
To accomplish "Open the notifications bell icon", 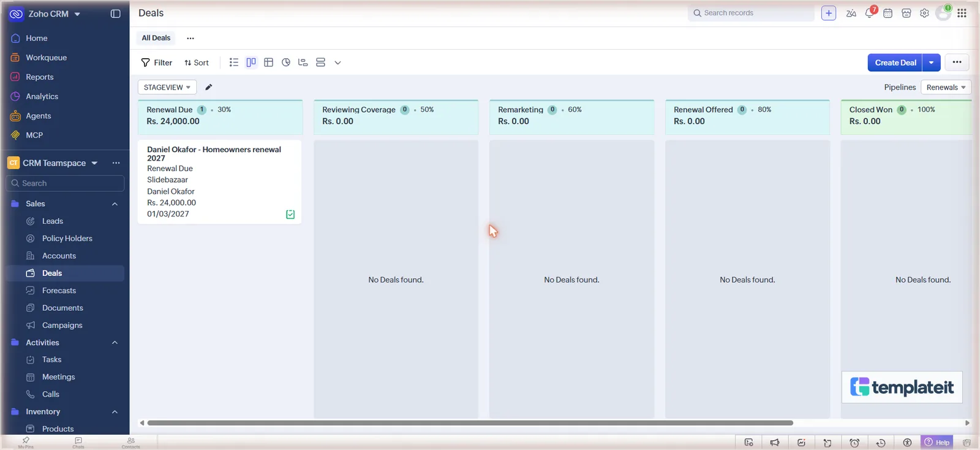I will click(x=870, y=13).
